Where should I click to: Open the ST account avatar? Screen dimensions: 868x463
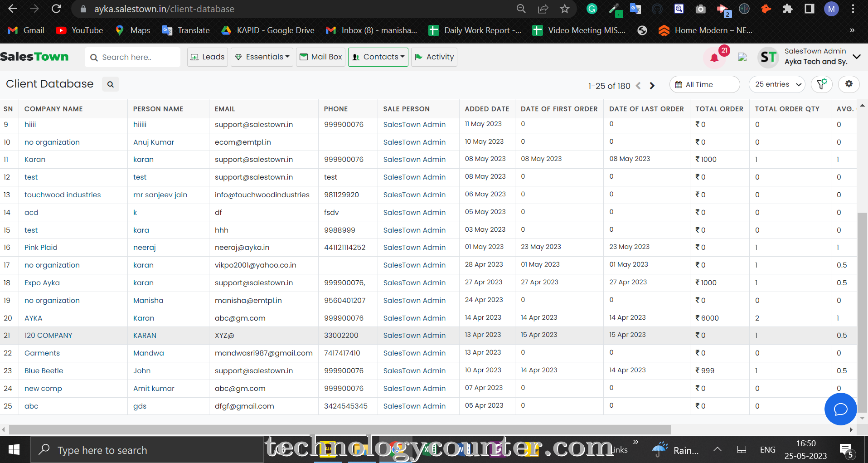(x=768, y=57)
